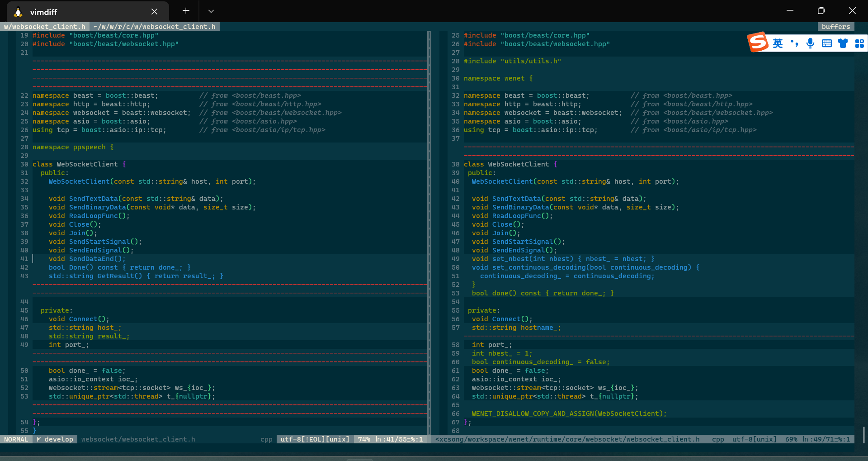Click the wenet runtime file path in the right status line
Image resolution: width=868 pixels, height=461 pixels.
tap(567, 439)
